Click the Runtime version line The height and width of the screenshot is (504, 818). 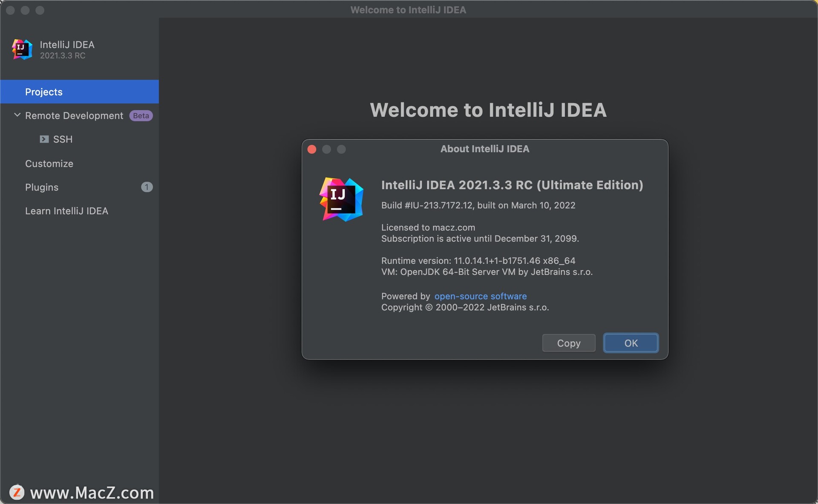pos(478,261)
